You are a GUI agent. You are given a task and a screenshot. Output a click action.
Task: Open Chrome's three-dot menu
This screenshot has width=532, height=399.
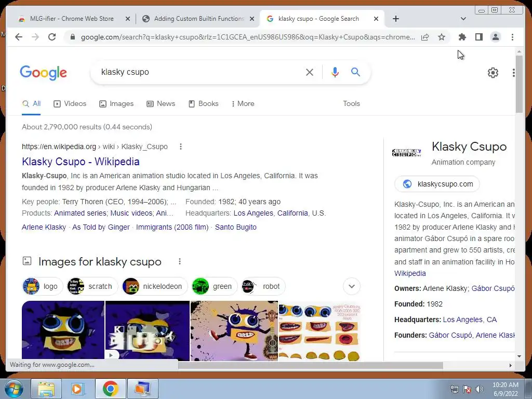(x=512, y=37)
